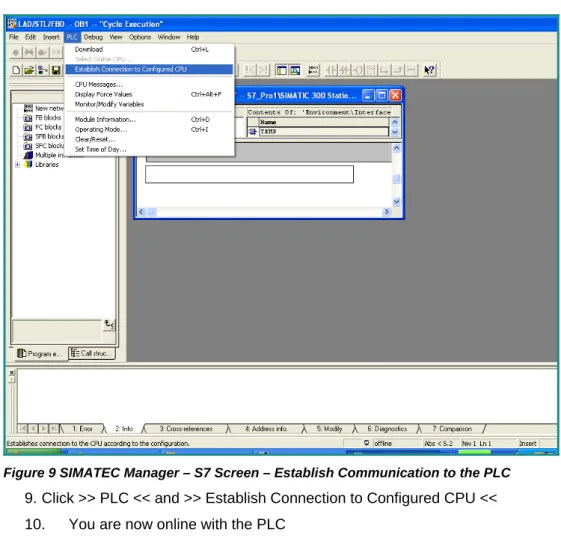Click the LAD/STL/FBD application title icon
The height and width of the screenshot is (541, 561).
pos(12,24)
